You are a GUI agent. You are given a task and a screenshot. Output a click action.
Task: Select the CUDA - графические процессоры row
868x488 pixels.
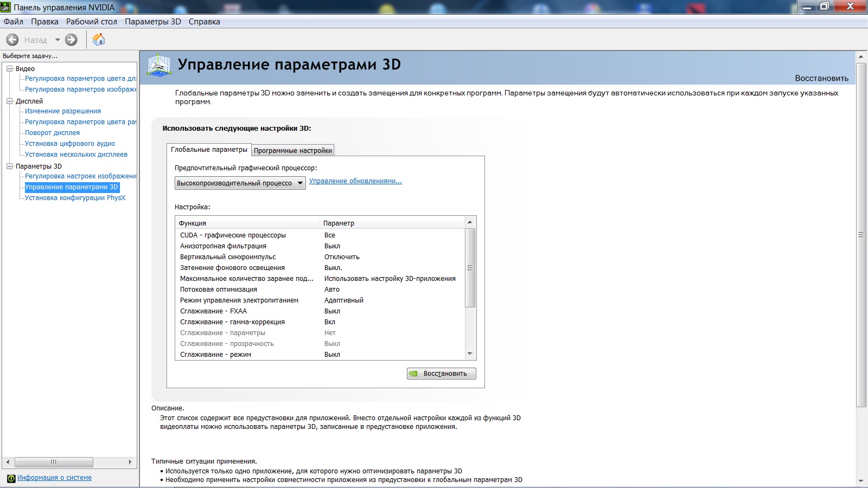[320, 235]
